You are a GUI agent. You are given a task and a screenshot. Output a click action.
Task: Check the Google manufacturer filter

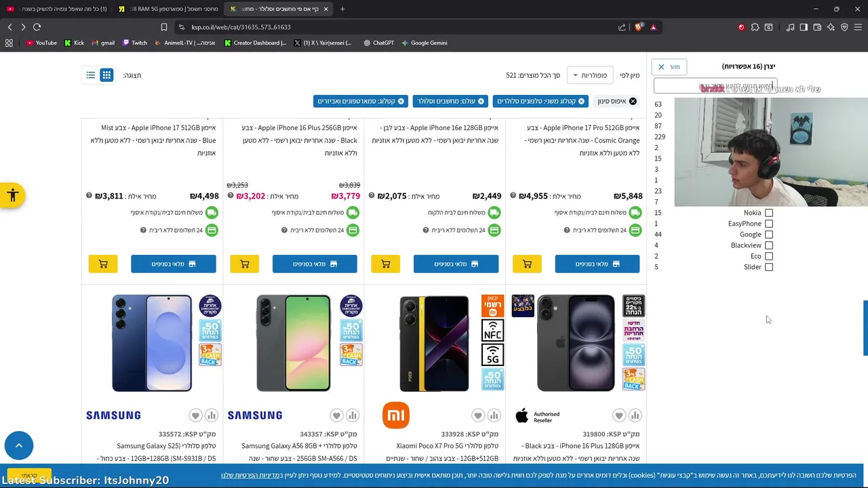768,235
